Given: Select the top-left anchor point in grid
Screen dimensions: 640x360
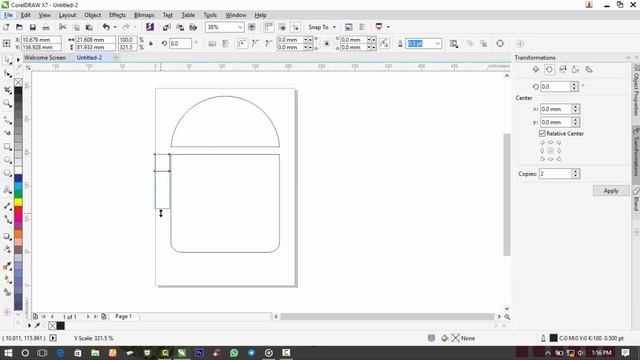Looking at the screenshot, I should 542,142.
